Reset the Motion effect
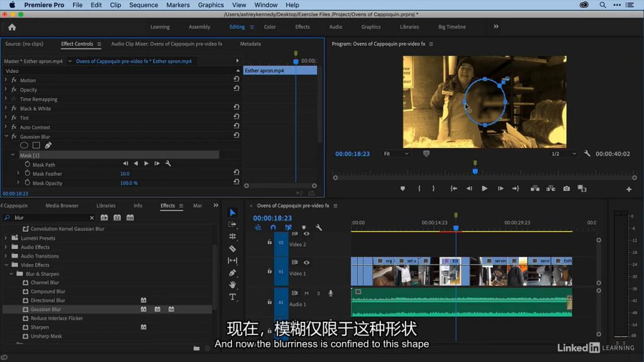 [236, 79]
